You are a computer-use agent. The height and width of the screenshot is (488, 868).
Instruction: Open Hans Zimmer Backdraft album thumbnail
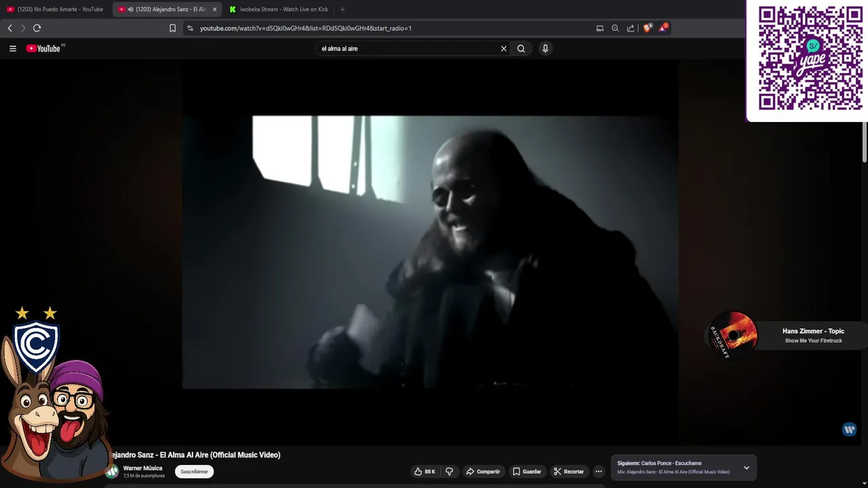[x=732, y=335]
